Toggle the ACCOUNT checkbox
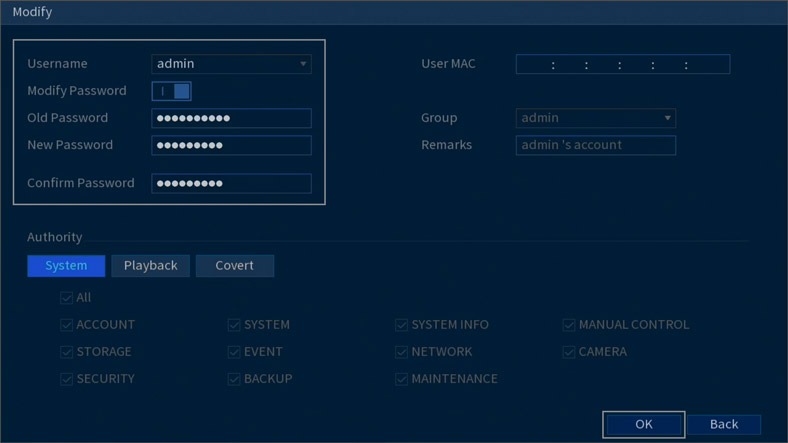This screenshot has width=788, height=443. [67, 325]
